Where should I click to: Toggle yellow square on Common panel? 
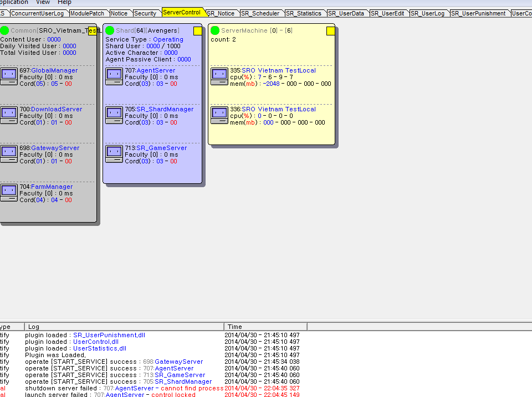click(93, 31)
